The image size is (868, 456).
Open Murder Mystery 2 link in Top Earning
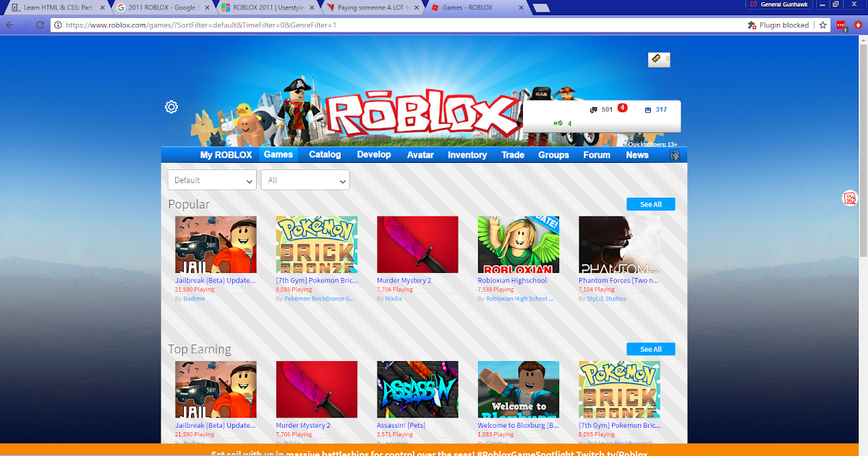click(x=302, y=426)
